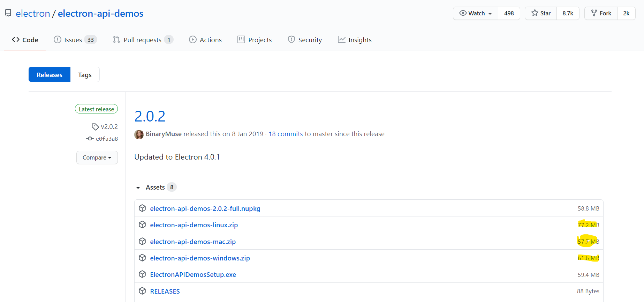Viewport: 644px width, 302px height.
Task: Open the v2.0.2 tag link
Action: point(109,126)
